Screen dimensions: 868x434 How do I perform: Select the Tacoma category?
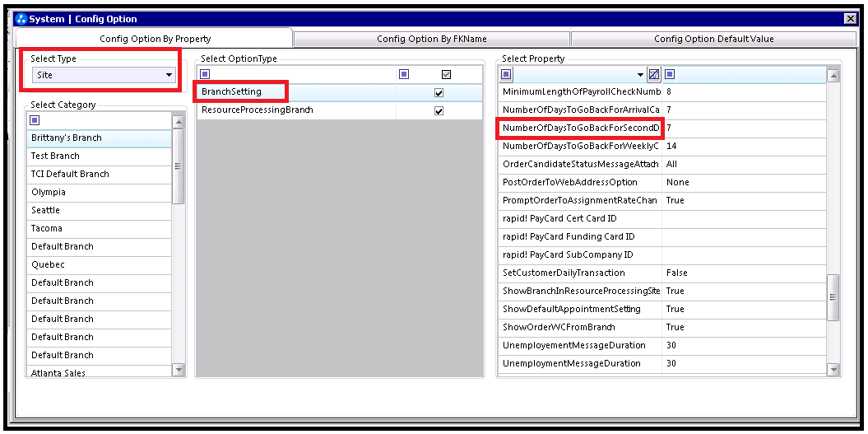pyautogui.click(x=100, y=228)
